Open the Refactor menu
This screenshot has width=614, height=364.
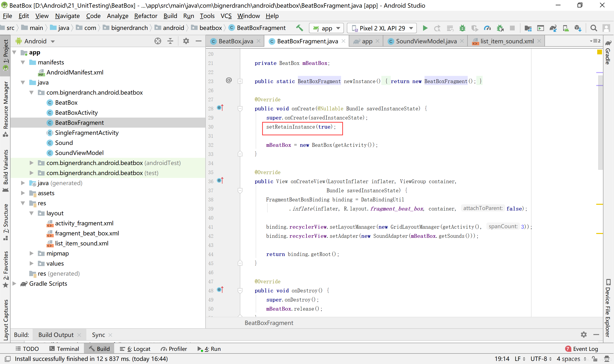[146, 16]
